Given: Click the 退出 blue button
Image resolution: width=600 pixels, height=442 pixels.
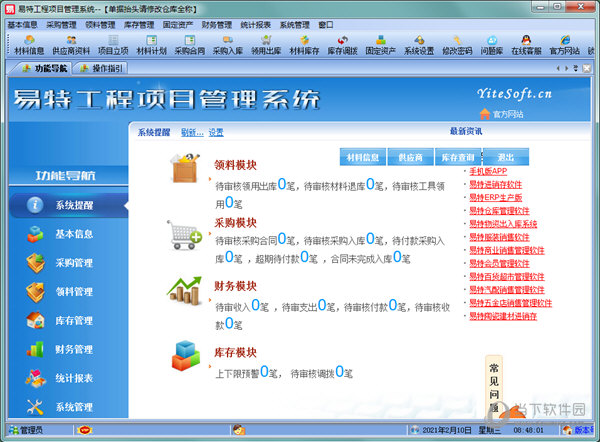Looking at the screenshot, I should tap(506, 157).
